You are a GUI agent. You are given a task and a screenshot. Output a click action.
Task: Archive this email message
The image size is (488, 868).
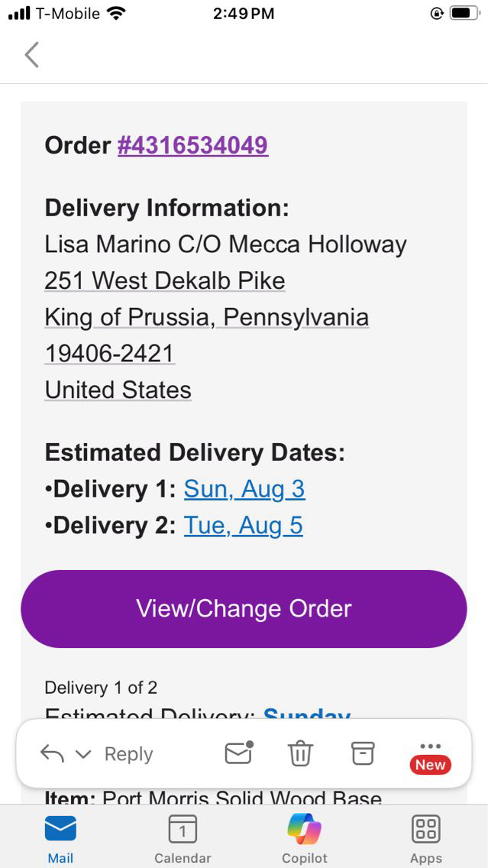click(363, 753)
